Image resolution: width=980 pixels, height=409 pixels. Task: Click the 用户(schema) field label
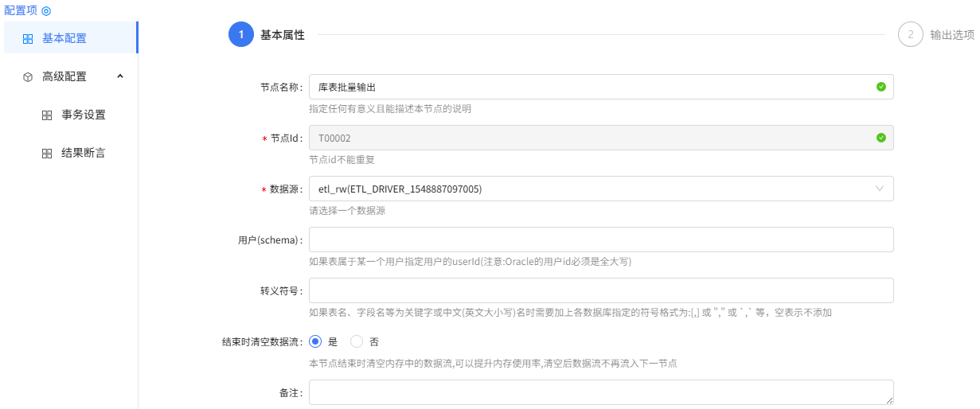point(271,240)
